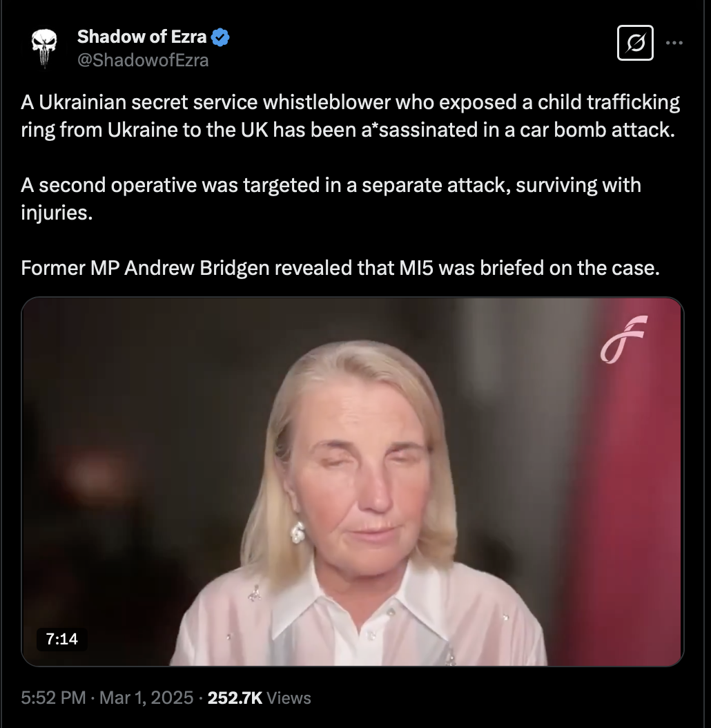
Task: Click the pink logo watermark in video
Action: [623, 338]
